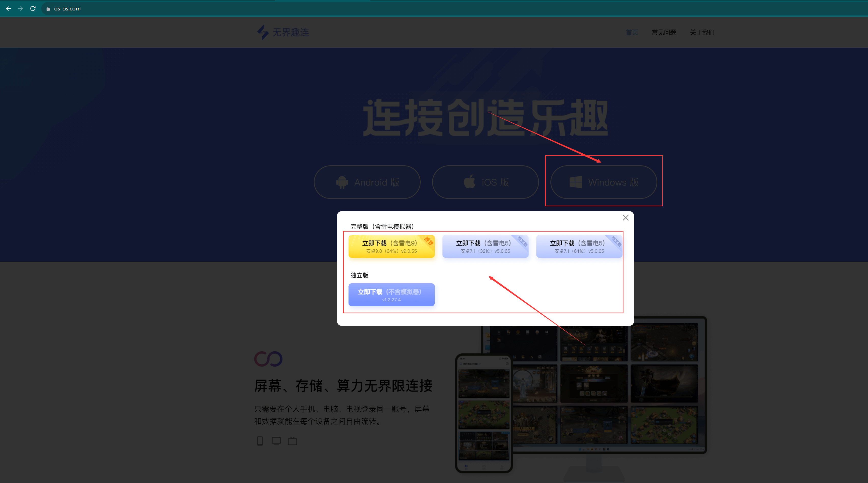Click the browser forward arrow
Viewport: 868px width, 483px height.
(21, 8)
